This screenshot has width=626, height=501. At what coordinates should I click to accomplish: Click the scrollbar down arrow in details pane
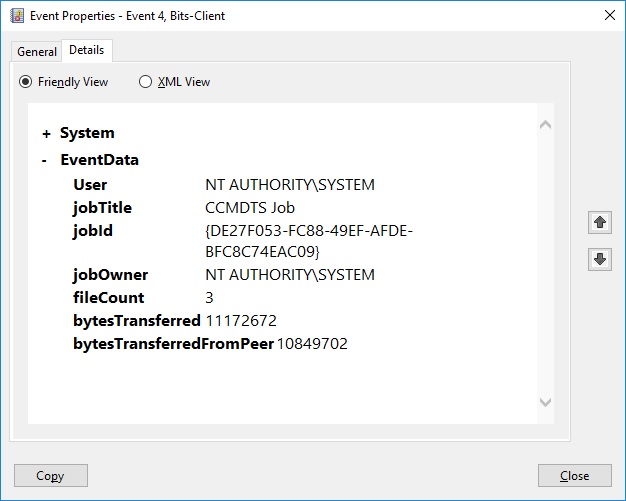click(x=545, y=402)
